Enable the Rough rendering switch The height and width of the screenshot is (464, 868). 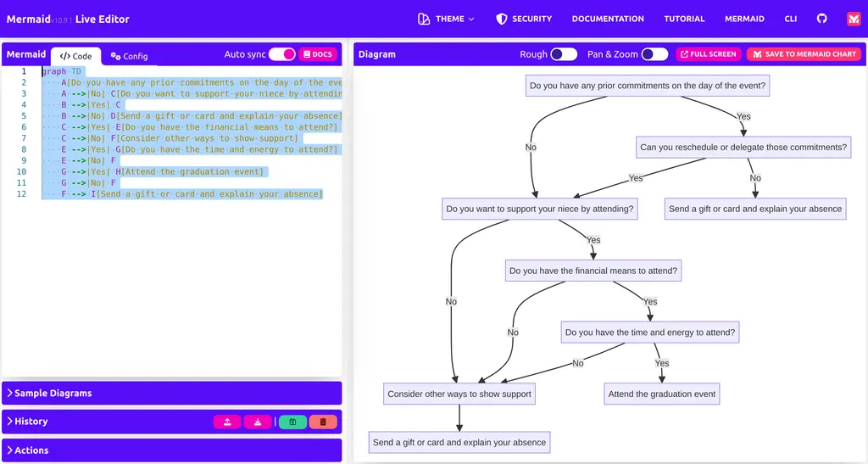[564, 54]
